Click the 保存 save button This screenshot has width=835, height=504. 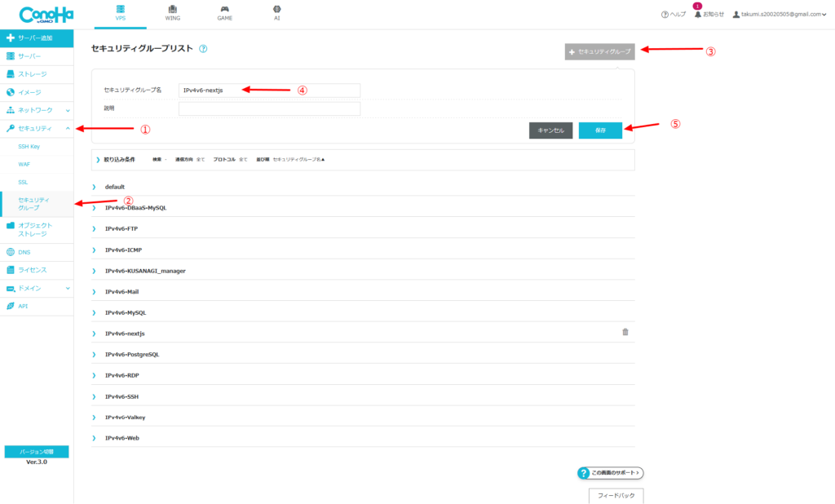(x=600, y=130)
